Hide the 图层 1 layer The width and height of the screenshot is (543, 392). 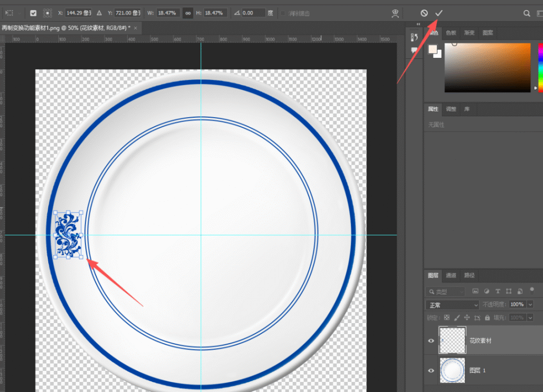coord(431,371)
